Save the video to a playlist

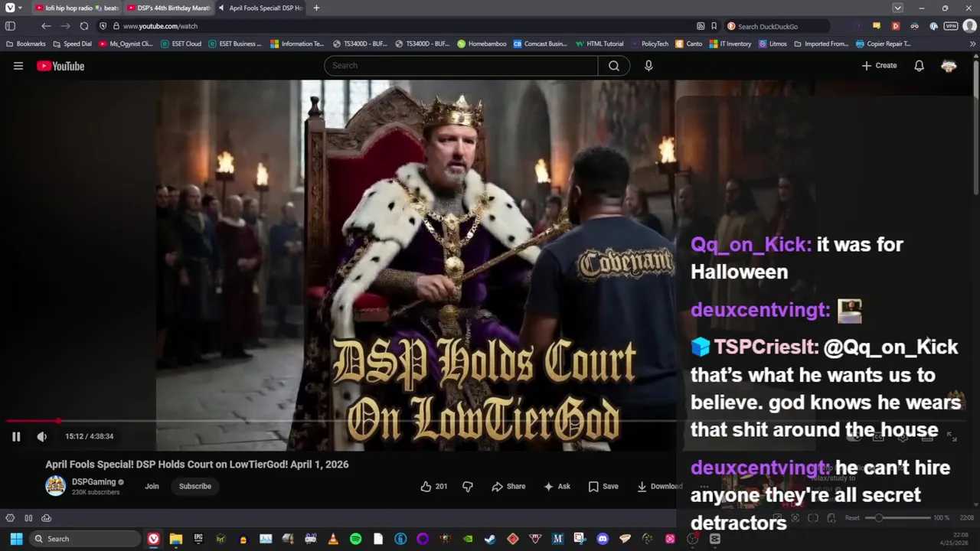[x=603, y=486]
